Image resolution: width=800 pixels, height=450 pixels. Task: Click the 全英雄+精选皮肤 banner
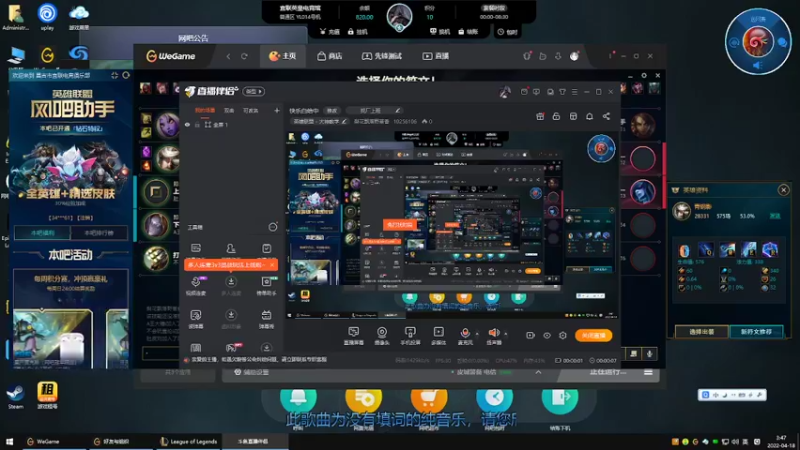[x=70, y=194]
